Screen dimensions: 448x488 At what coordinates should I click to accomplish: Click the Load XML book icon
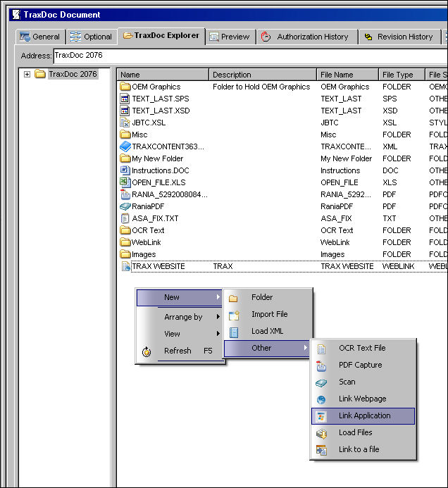pos(234,332)
